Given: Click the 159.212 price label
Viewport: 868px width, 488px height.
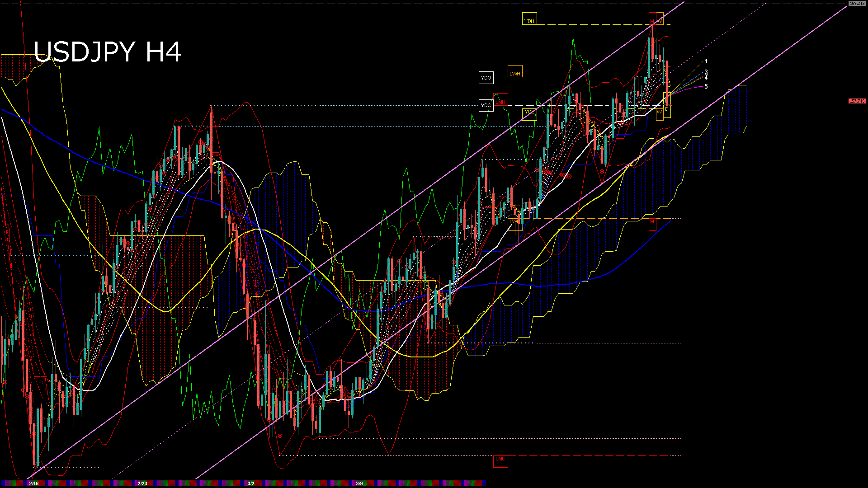Looking at the screenshot, I should [x=857, y=4].
